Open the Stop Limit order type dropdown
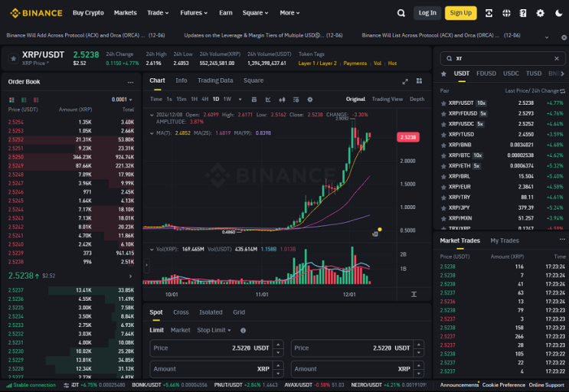The height and width of the screenshot is (392, 569). pyautogui.click(x=214, y=330)
